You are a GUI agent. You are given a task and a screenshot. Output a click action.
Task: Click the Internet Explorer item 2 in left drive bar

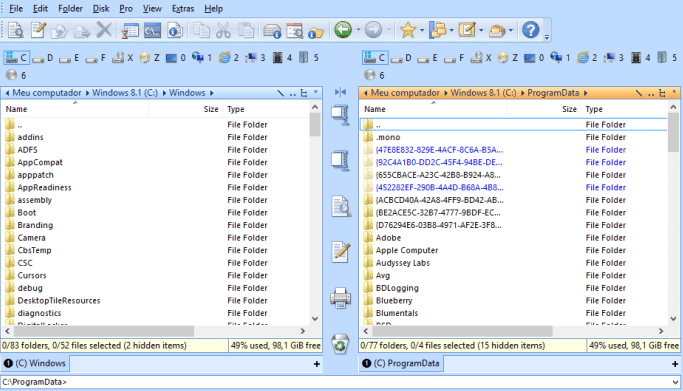pyautogui.click(x=229, y=57)
